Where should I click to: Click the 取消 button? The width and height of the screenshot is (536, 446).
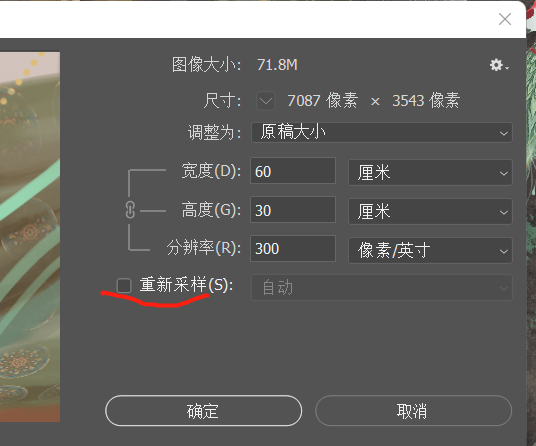413,411
